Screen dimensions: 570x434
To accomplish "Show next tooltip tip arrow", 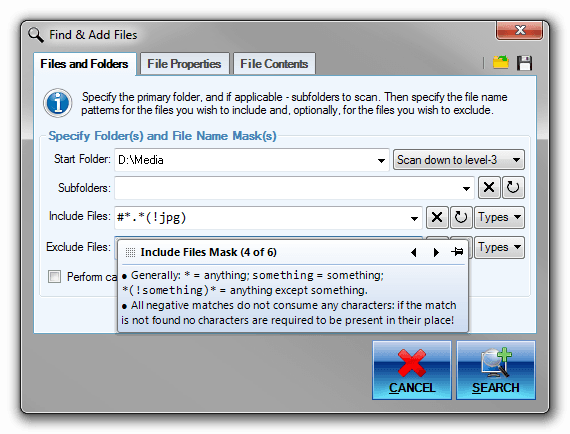I will click(x=436, y=252).
